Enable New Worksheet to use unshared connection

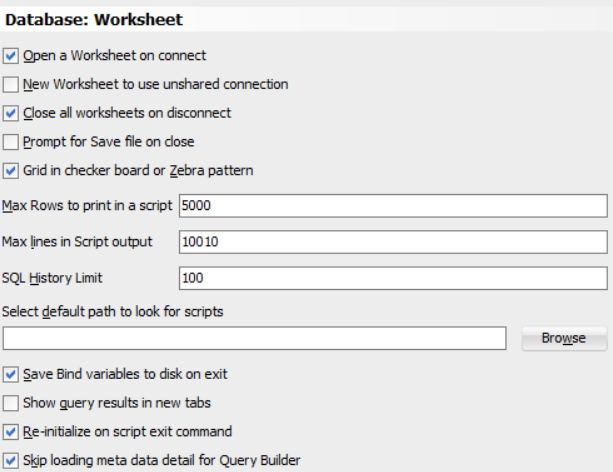pyautogui.click(x=11, y=85)
